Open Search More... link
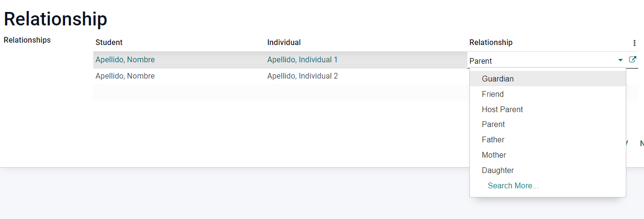This screenshot has height=219, width=644. click(x=513, y=185)
